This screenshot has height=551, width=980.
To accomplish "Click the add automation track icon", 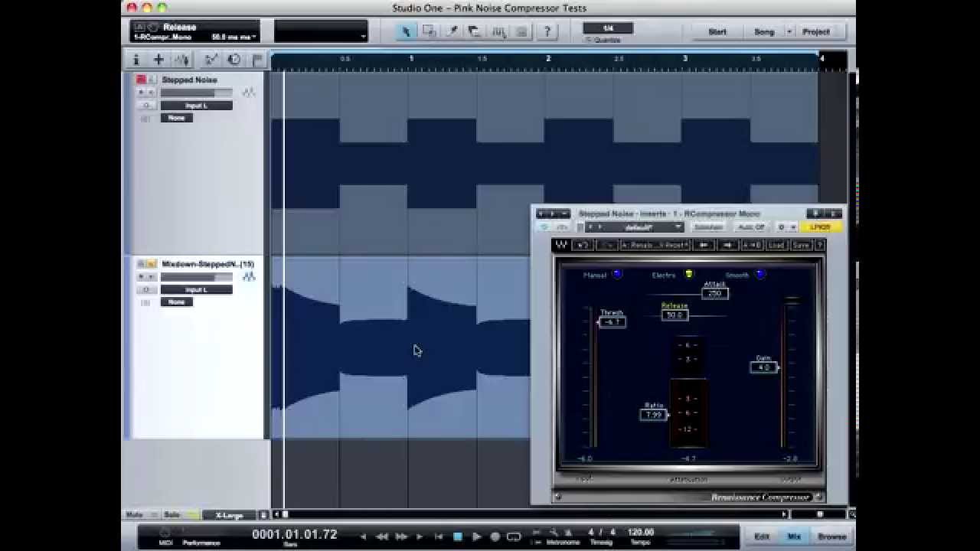I will click(x=181, y=60).
